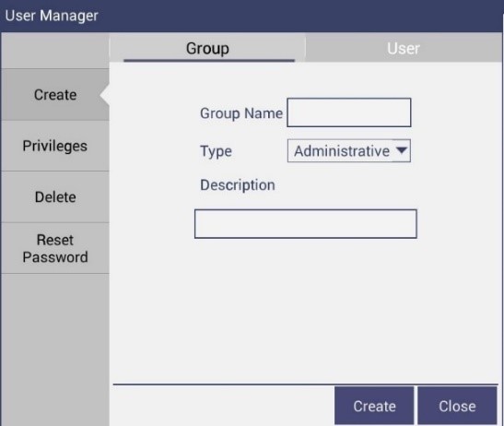Open the Delete section in sidebar

(x=55, y=197)
